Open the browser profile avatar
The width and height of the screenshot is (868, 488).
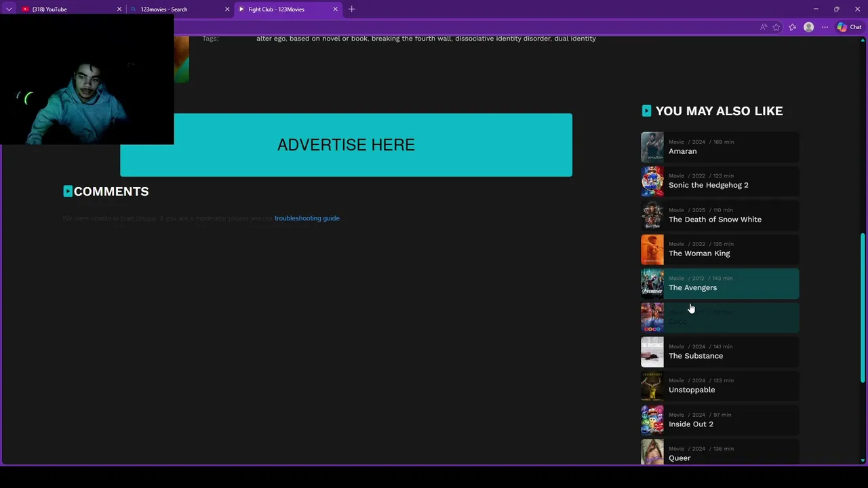pos(808,27)
